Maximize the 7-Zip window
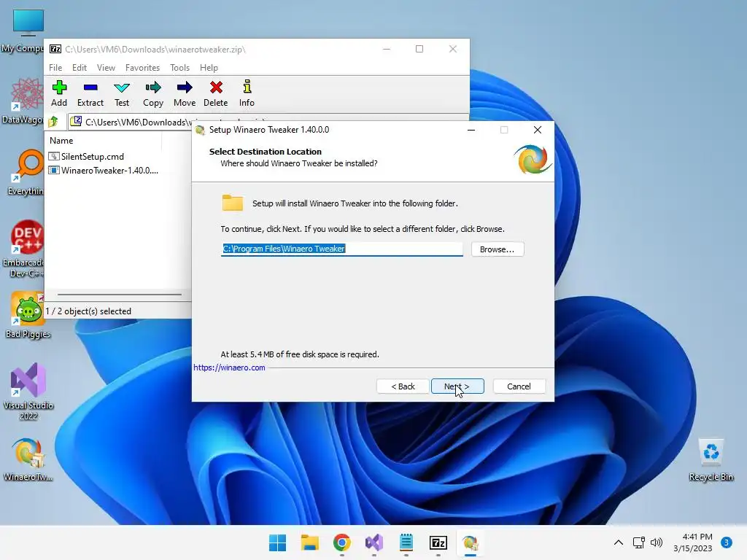Screen dimensions: 747x560 pyautogui.click(x=419, y=49)
